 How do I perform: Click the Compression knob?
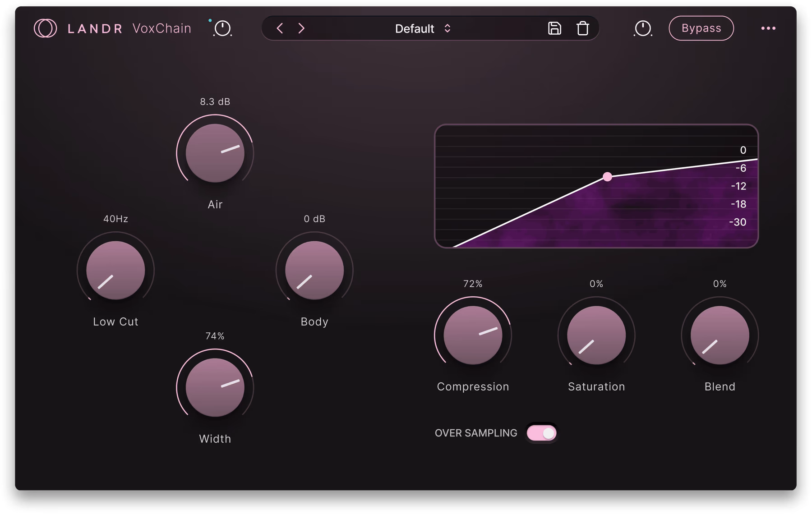coord(473,335)
